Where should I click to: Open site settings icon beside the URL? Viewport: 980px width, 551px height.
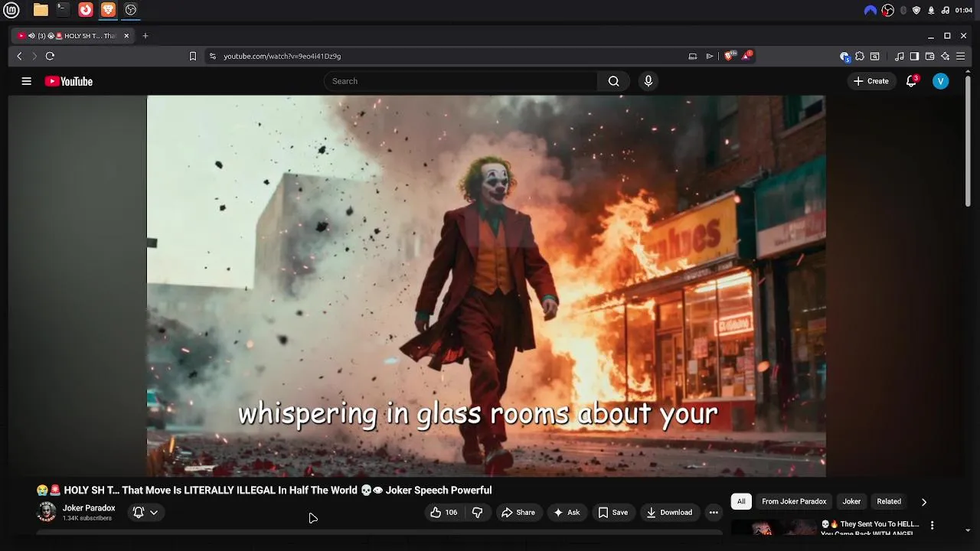212,56
